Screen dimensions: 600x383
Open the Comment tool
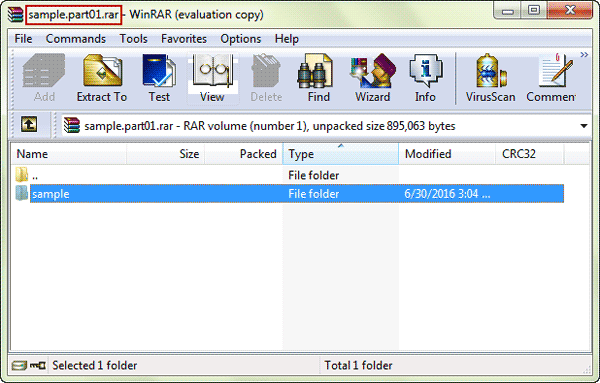coord(551,78)
